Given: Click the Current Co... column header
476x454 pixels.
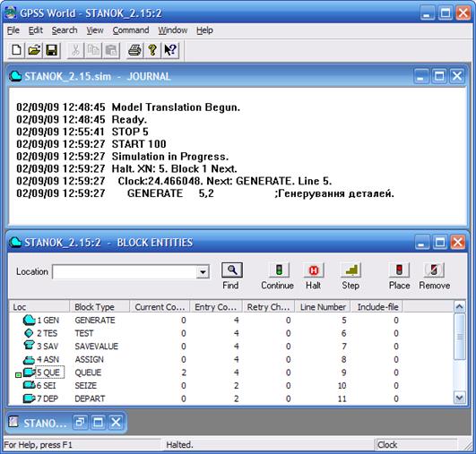Looking at the screenshot, I should click(160, 307).
